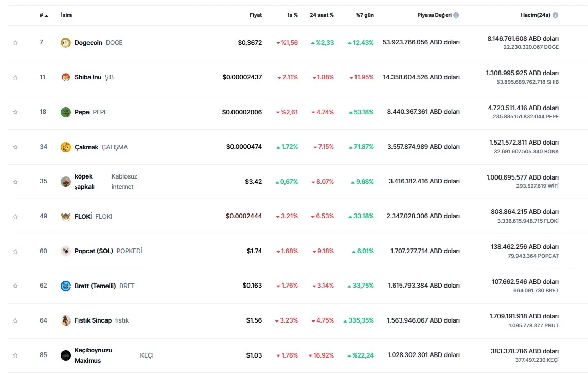The width and height of the screenshot is (588, 374).
Task: Open info icon next to Hacim(24s)
Action: tap(555, 15)
